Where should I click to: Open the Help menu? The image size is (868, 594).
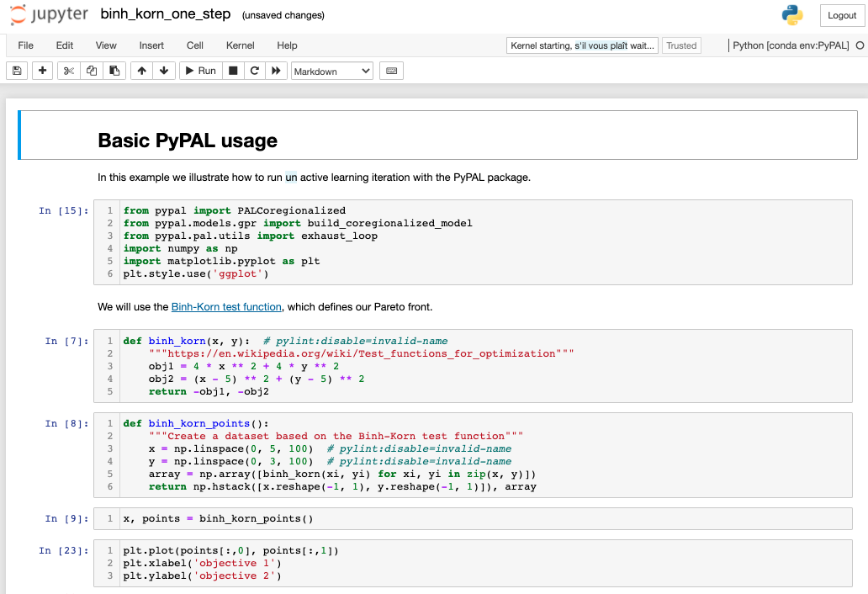point(287,45)
